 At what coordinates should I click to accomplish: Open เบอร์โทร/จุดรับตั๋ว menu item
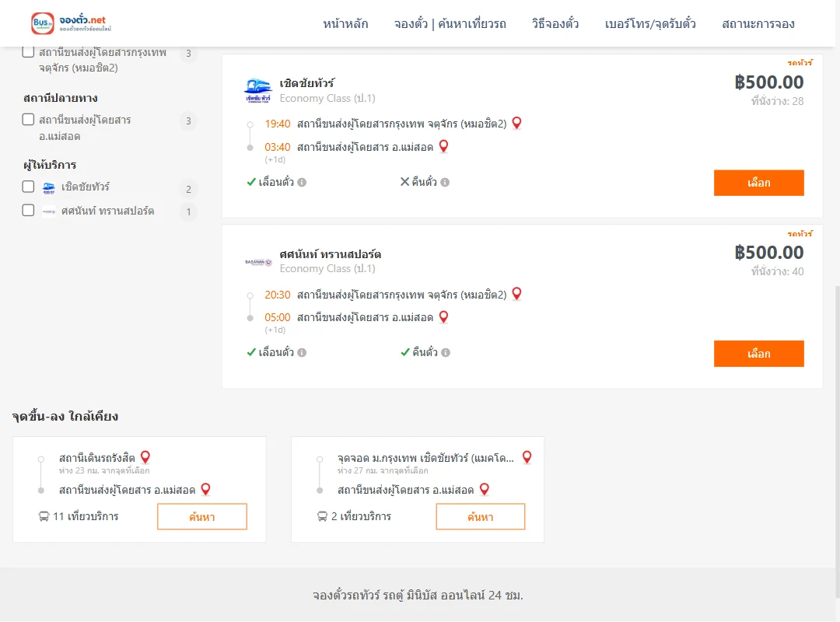click(650, 23)
